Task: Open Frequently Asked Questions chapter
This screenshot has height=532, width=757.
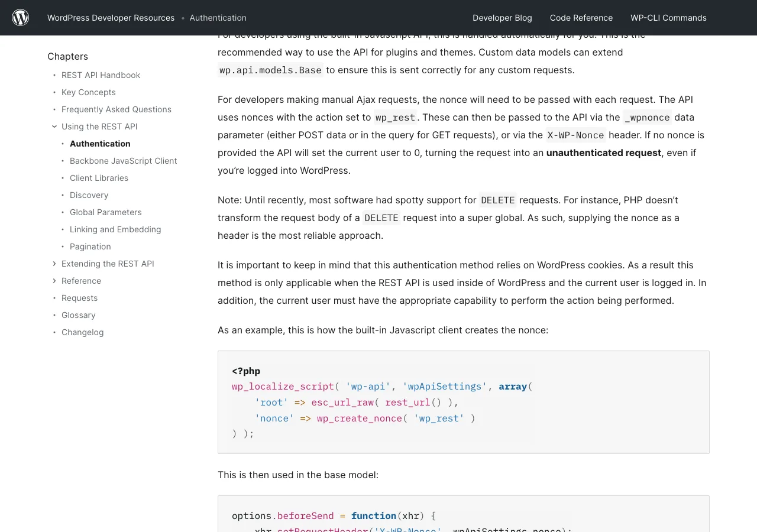Action: tap(117, 109)
